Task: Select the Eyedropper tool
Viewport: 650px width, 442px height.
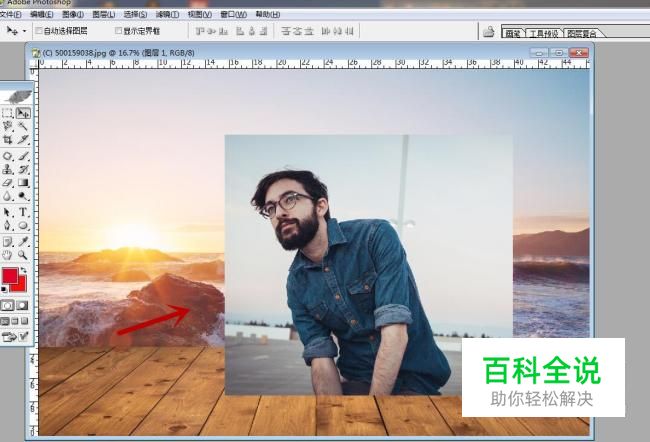Action: tap(23, 242)
